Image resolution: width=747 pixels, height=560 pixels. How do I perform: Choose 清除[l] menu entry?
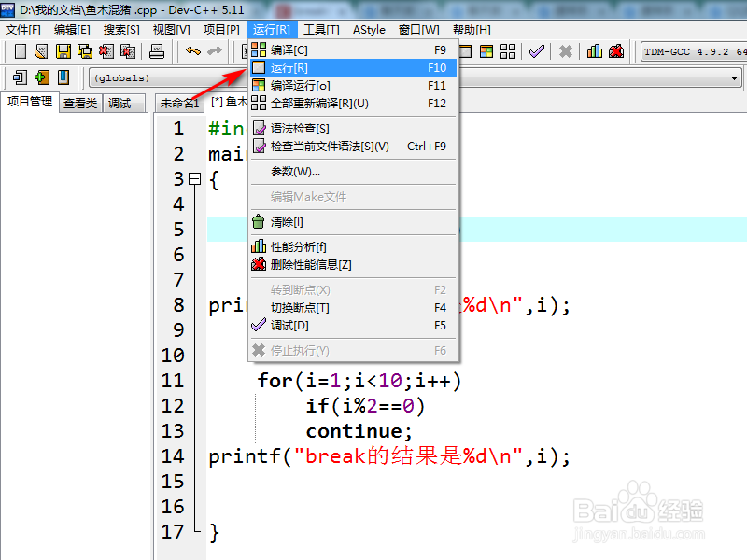(x=353, y=221)
